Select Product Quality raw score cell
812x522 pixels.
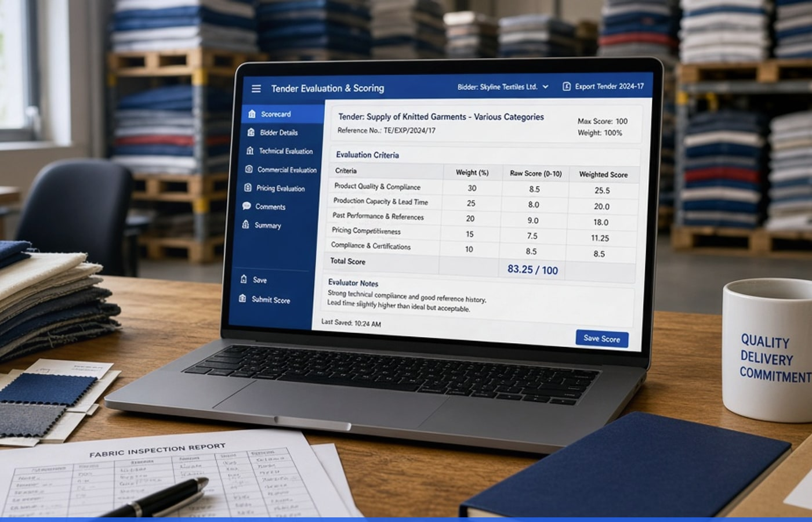[x=534, y=189]
